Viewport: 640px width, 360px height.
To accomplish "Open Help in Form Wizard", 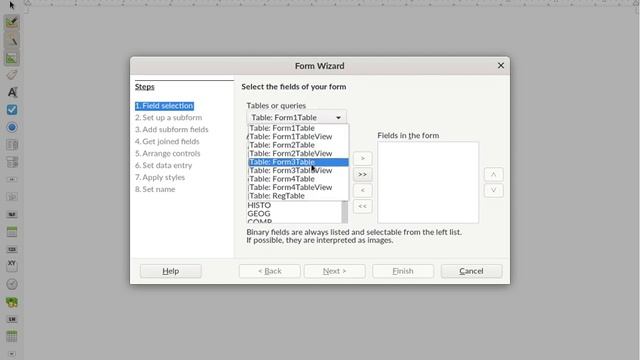I will click(171, 271).
